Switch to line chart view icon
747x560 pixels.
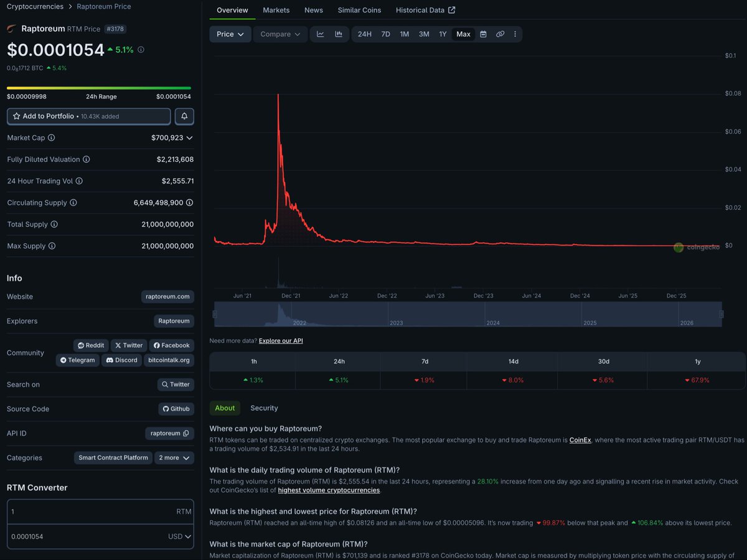(321, 34)
